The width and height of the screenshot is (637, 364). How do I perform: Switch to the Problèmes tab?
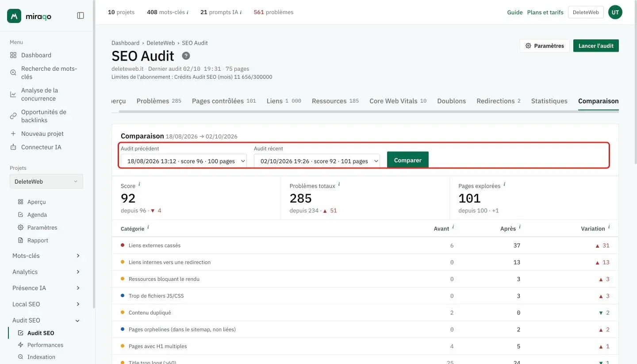coord(159,101)
